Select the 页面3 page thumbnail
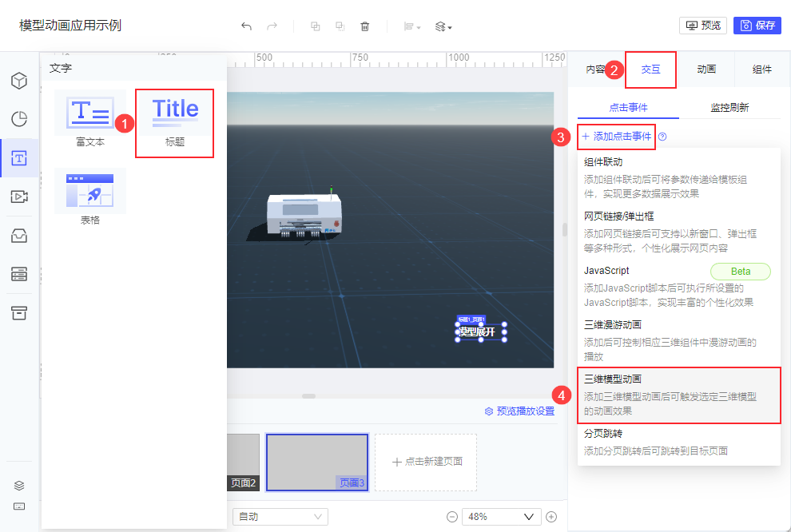Viewport: 791px width, 532px height. click(317, 462)
